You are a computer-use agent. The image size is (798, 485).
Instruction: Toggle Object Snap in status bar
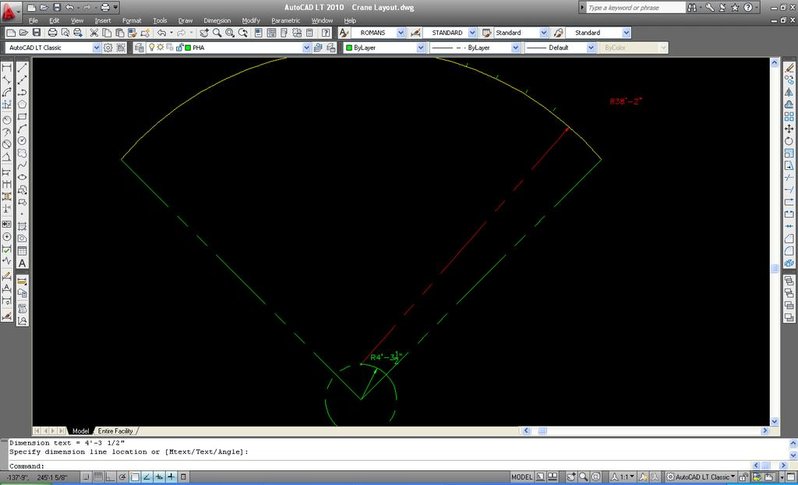135,477
